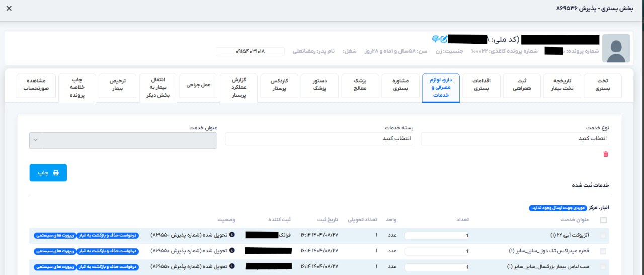
Task: Click the وضعیت column header
Action: [226, 220]
